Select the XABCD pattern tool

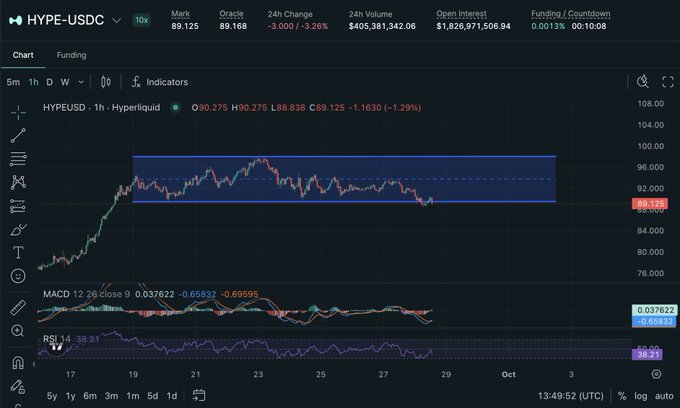click(18, 182)
